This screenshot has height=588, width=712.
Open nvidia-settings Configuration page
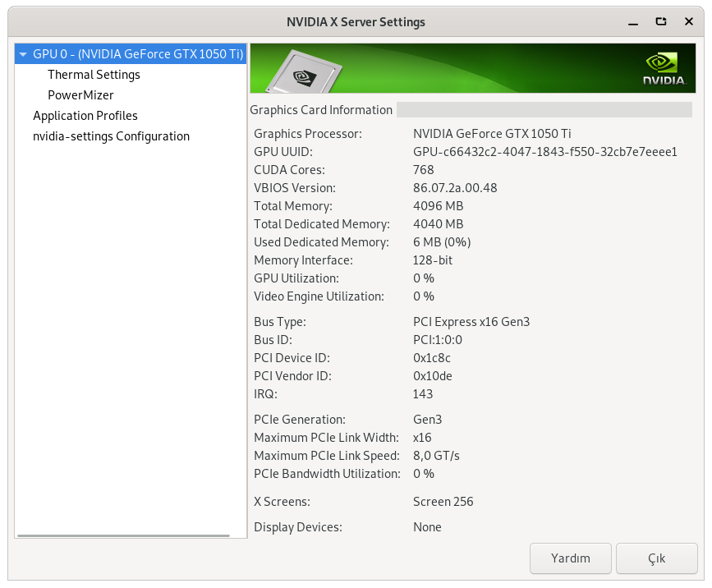click(111, 136)
